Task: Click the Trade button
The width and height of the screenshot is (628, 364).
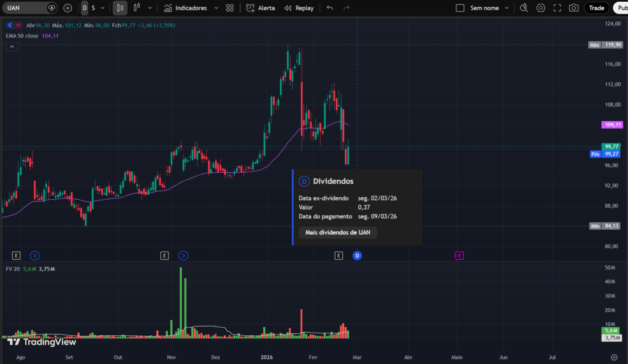Action: tap(595, 8)
